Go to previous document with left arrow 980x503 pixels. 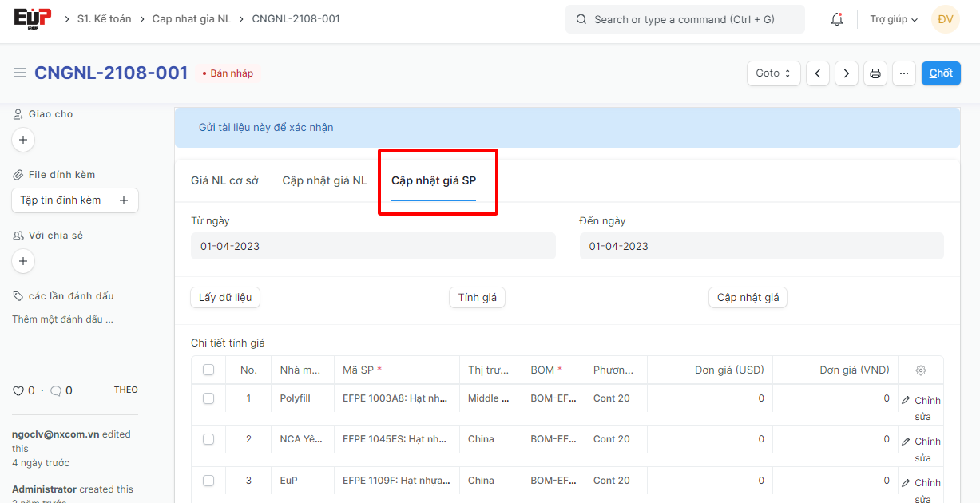817,73
